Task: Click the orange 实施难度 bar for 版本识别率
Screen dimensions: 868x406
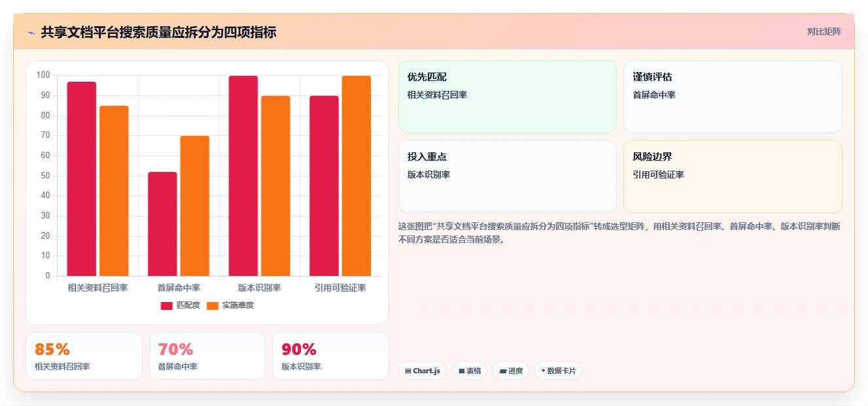Action: tap(275, 186)
